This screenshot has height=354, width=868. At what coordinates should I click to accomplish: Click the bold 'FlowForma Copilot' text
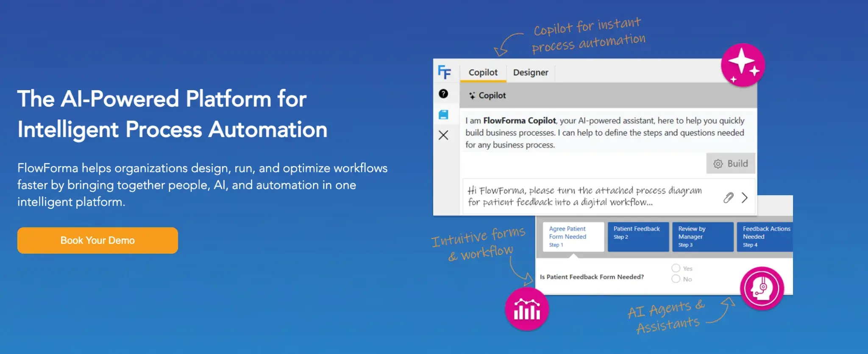pos(520,121)
